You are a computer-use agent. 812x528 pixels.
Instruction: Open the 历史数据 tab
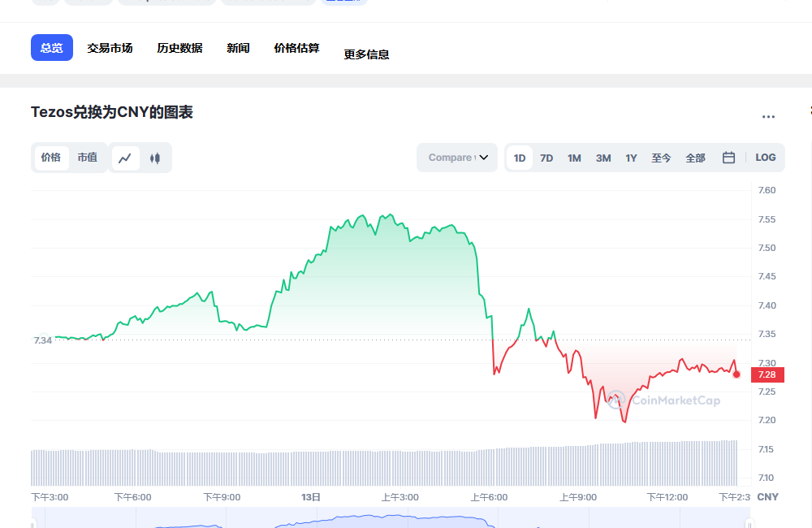(179, 48)
